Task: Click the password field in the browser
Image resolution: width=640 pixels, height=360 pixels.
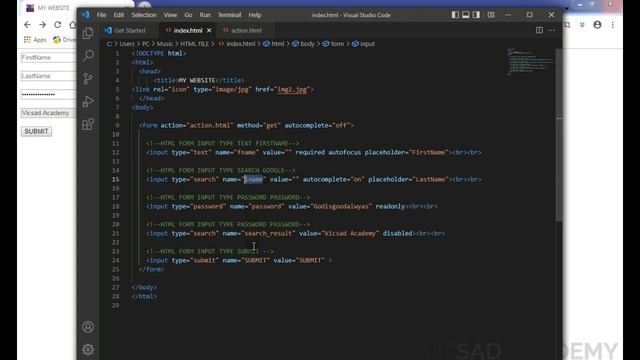Action: 48,94
